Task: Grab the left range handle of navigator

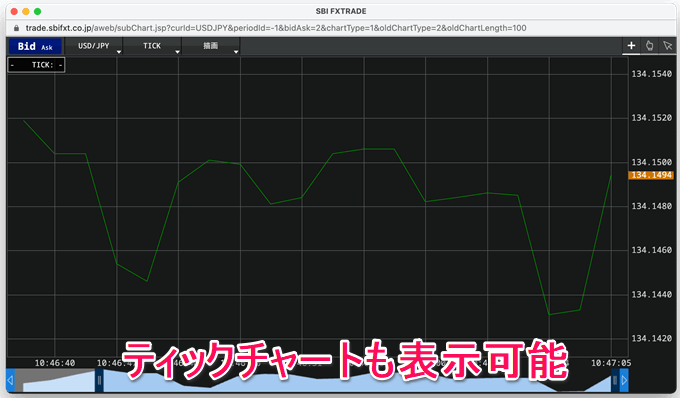Action: [99, 380]
